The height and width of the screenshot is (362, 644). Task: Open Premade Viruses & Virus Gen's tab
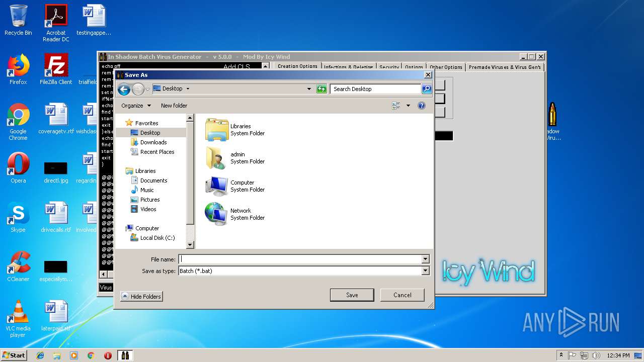[x=505, y=67]
